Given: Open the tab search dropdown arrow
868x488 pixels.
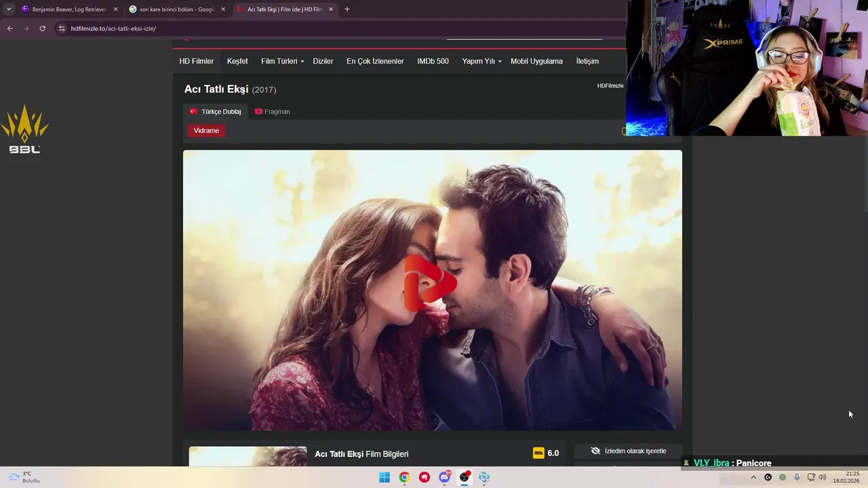Looking at the screenshot, I should pos(9,9).
